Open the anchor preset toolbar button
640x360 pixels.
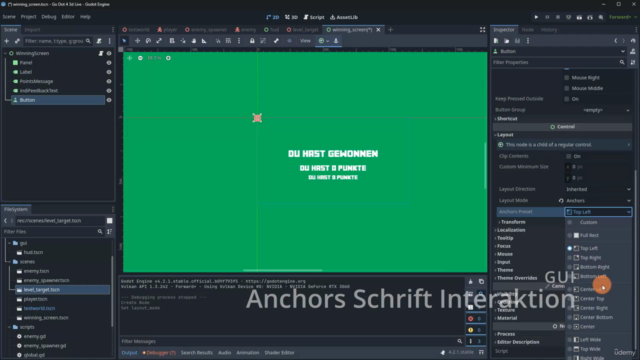pyautogui.click(x=323, y=41)
